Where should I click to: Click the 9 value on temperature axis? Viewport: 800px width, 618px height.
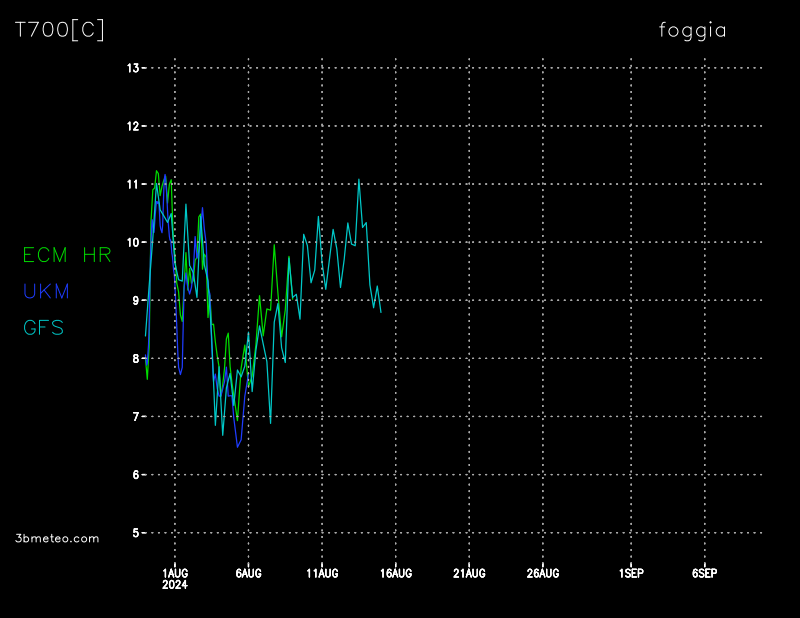134,300
